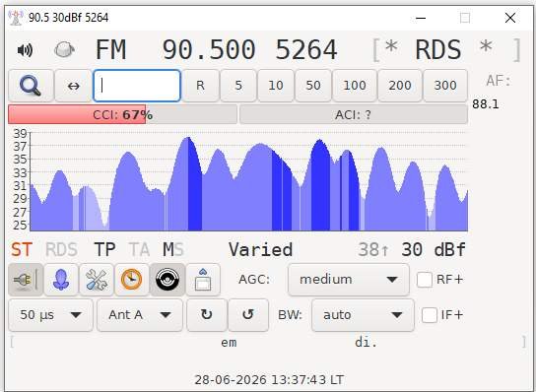Image resolution: width=536 pixels, height=392 pixels.
Task: Open the blue pattern/antenna icon button
Action: pyautogui.click(x=61, y=280)
